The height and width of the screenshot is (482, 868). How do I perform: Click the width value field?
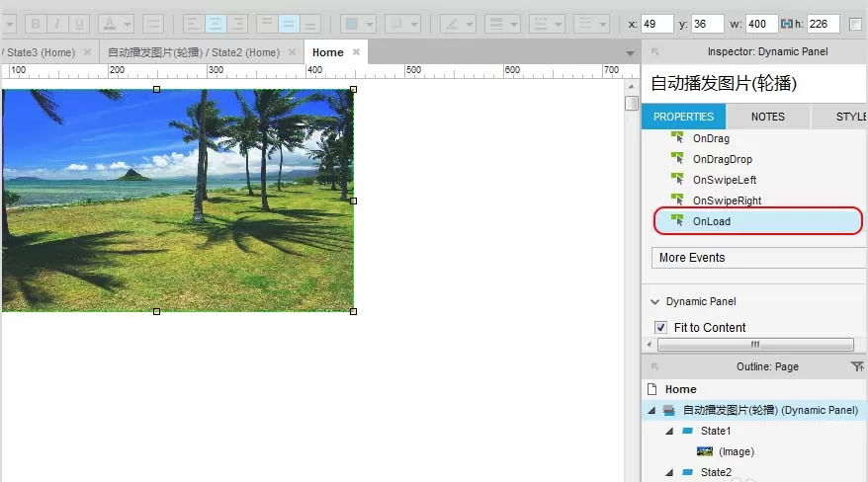tap(761, 24)
